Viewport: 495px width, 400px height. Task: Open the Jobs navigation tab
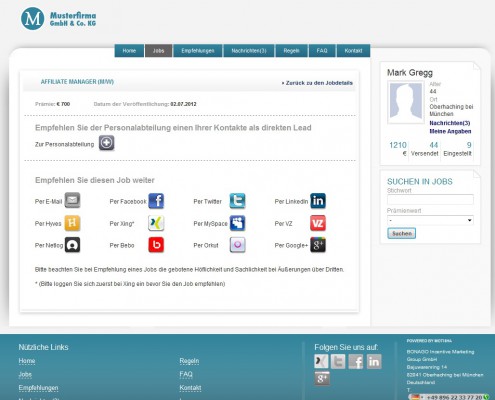pyautogui.click(x=159, y=51)
